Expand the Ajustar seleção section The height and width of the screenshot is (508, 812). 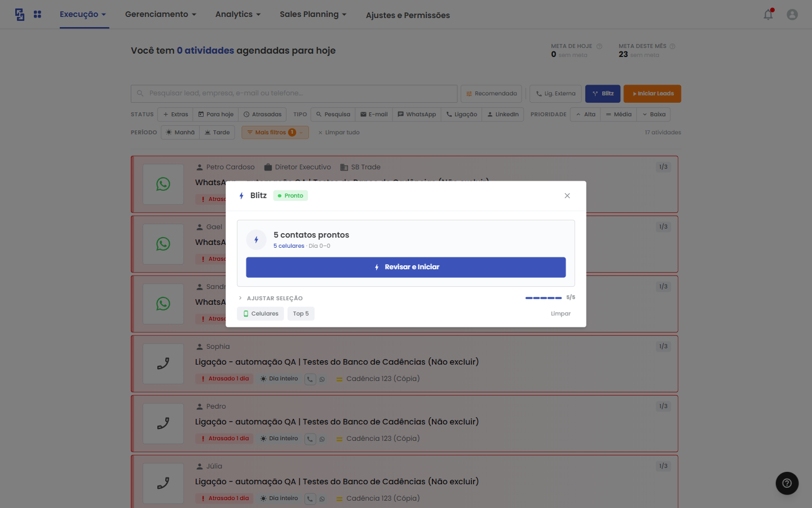tap(271, 298)
